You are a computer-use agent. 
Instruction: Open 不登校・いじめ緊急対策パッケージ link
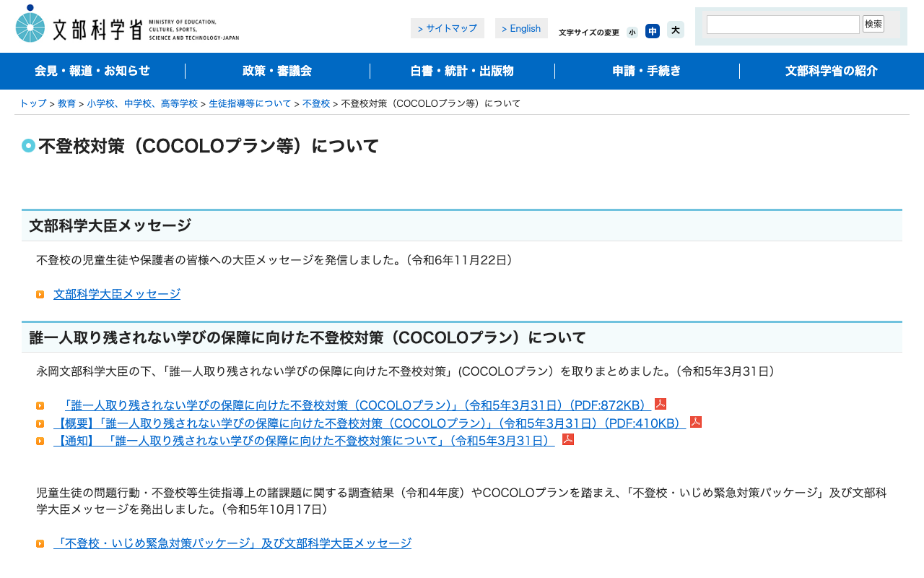tap(232, 543)
